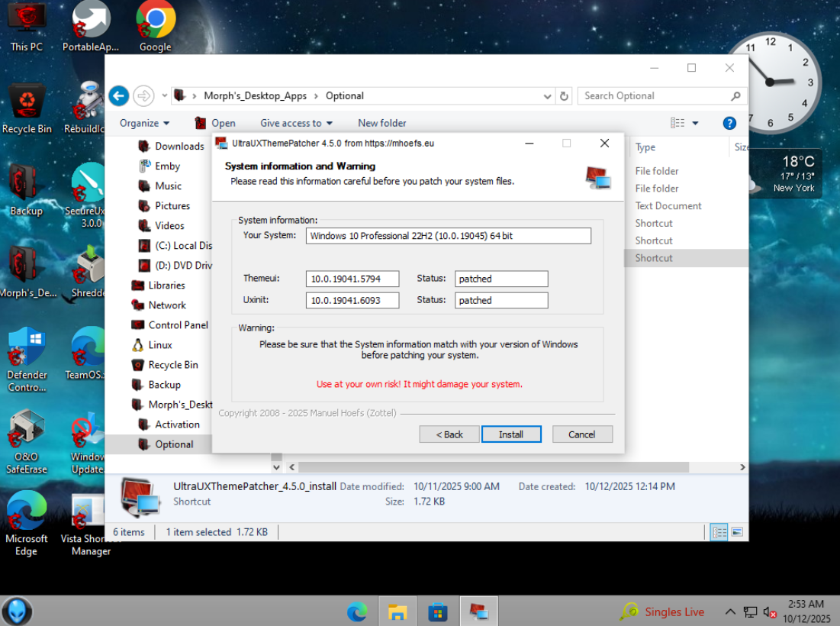Expand the view options dropdown arrow
This screenshot has width=840, height=626.
click(695, 123)
